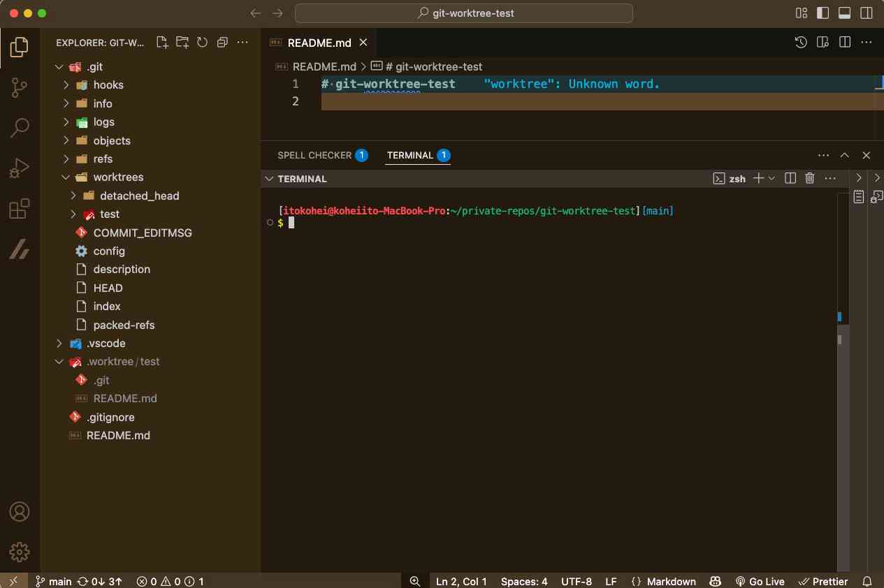Open the new terminal launch profile dropdown
The height and width of the screenshot is (588, 884).
(772, 179)
